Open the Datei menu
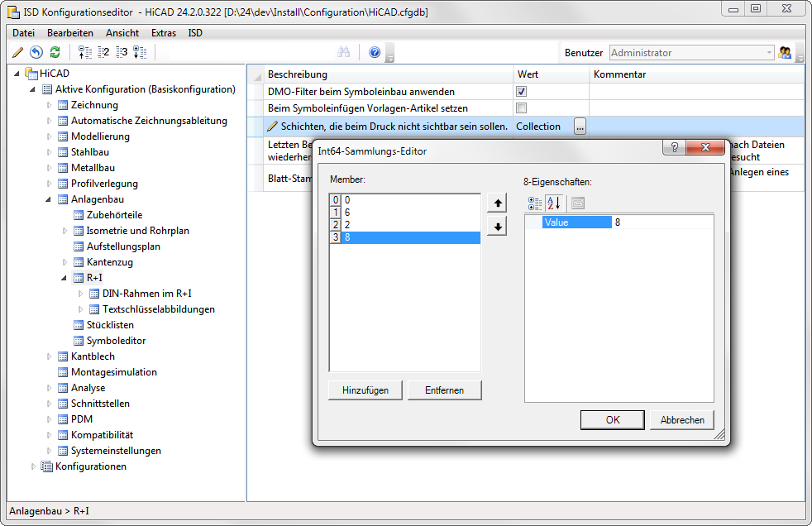812x526 pixels. pyautogui.click(x=23, y=33)
